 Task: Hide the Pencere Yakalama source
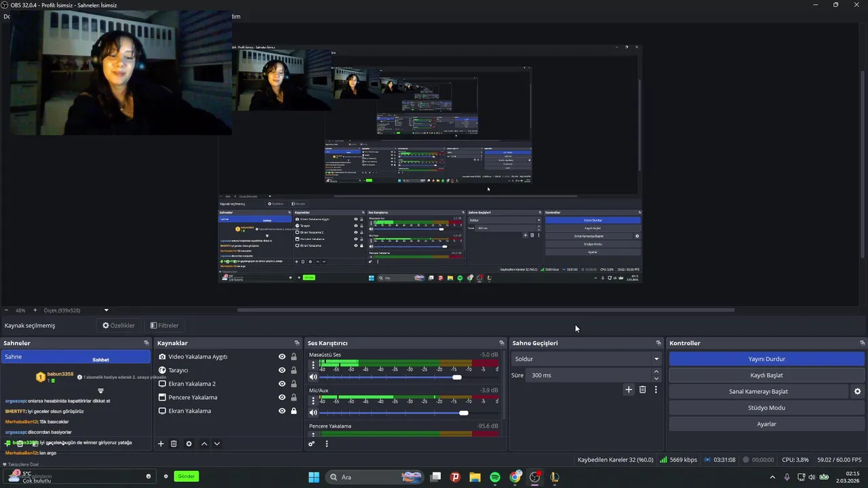282,397
